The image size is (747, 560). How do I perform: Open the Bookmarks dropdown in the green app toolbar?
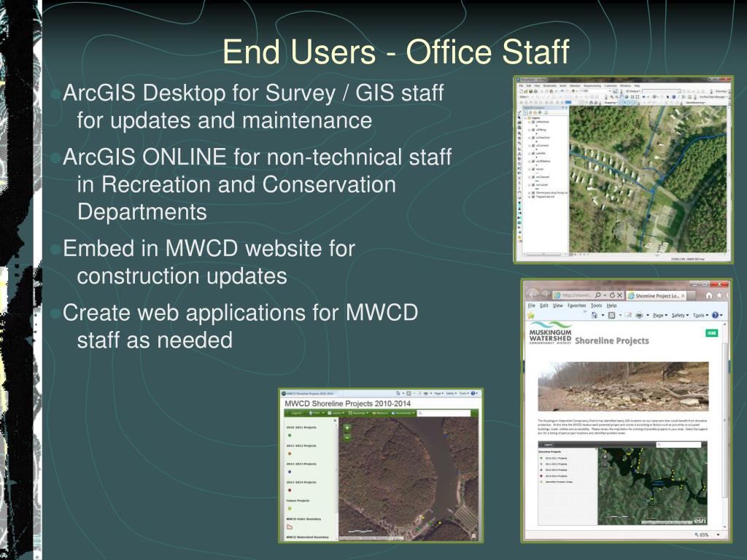click(x=403, y=413)
